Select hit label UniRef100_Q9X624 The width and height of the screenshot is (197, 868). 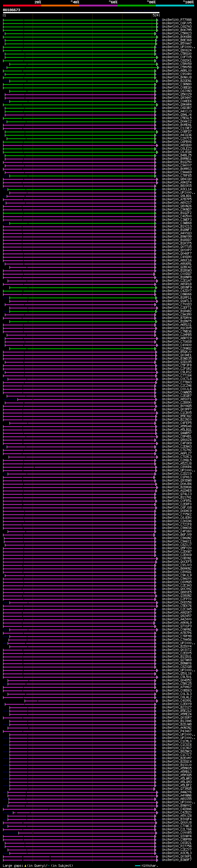176,50
